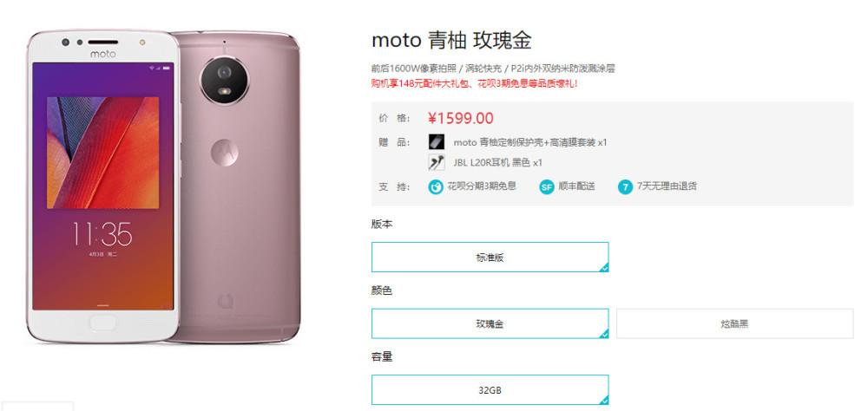
Task: Select the 32GB capacity option
Action: point(490,390)
